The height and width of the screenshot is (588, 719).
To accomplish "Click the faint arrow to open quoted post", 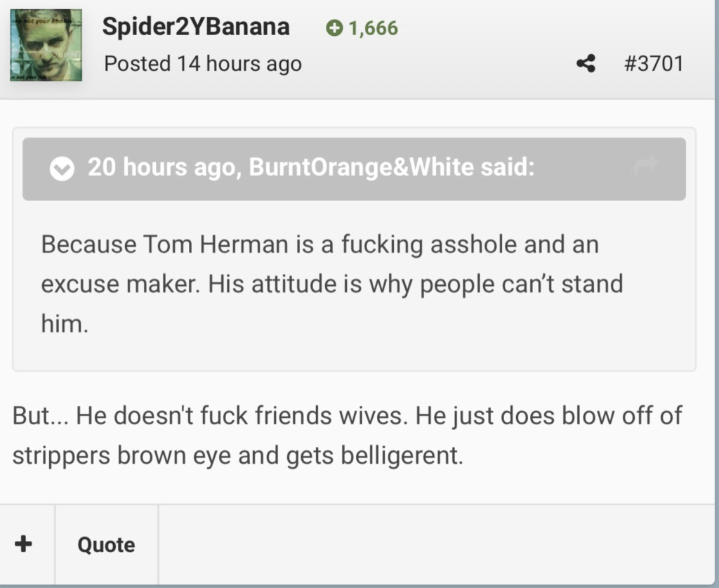I will coord(645,166).
